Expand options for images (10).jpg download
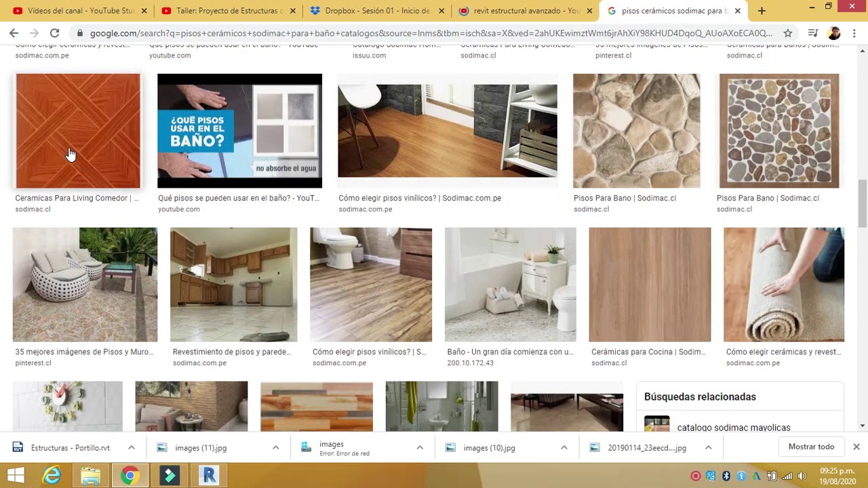 coord(564,447)
